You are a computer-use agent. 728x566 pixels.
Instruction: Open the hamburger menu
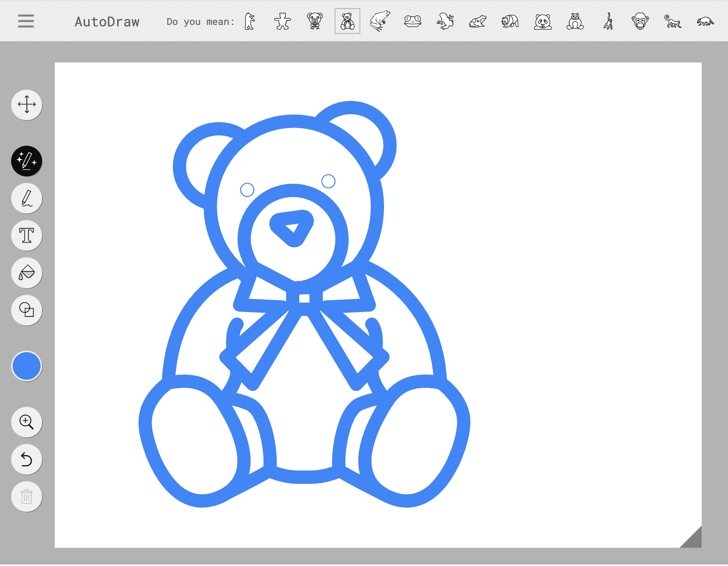click(26, 21)
